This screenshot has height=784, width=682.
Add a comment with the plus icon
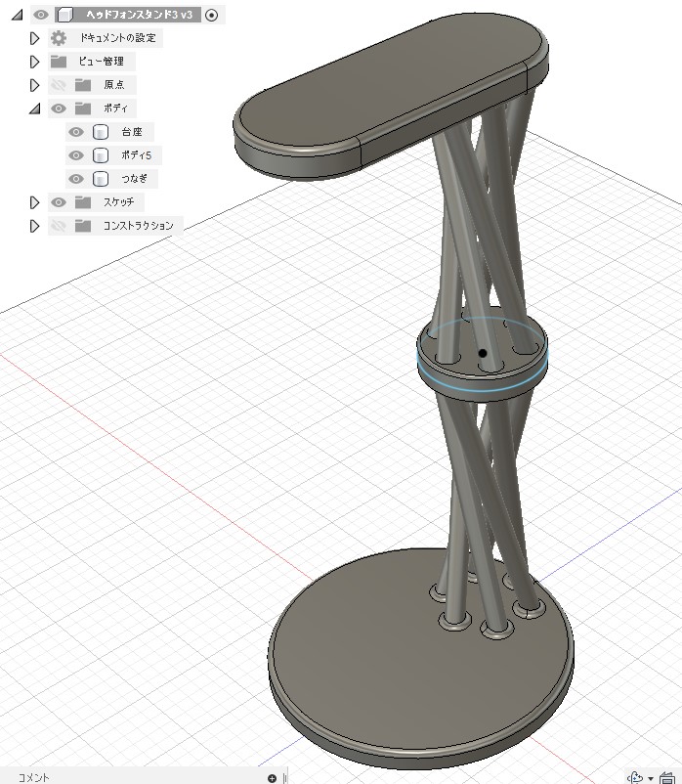272,778
